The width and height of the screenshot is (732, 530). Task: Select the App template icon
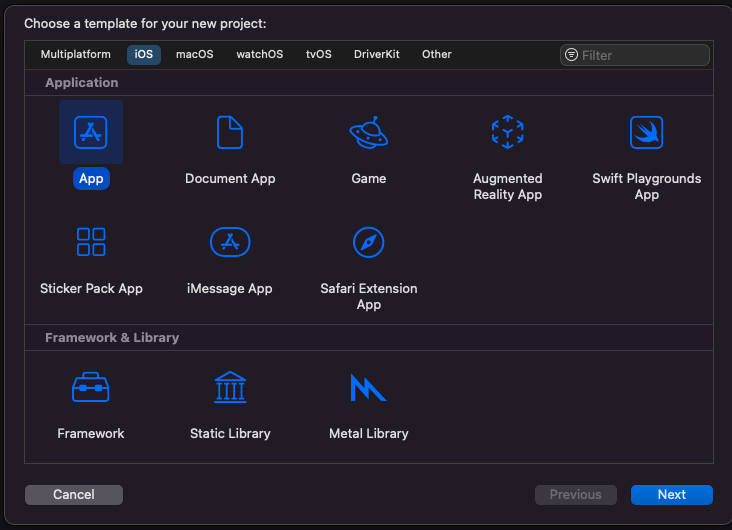(91, 133)
